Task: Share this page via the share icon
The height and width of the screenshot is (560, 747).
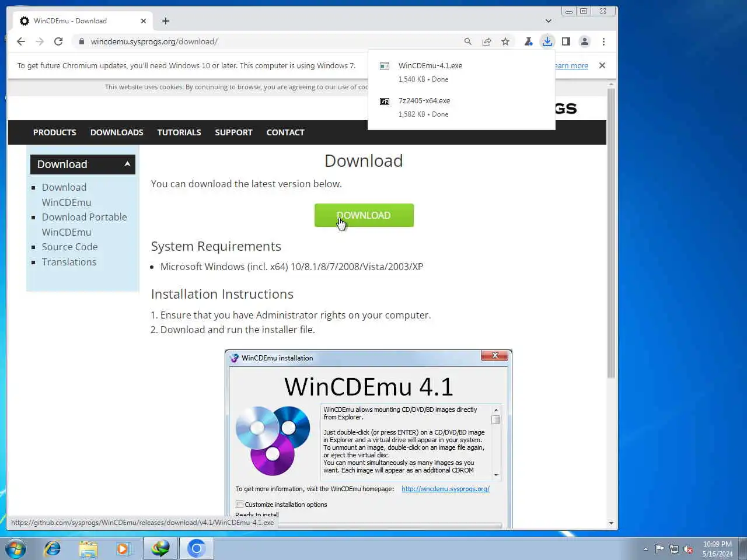Action: (x=486, y=41)
